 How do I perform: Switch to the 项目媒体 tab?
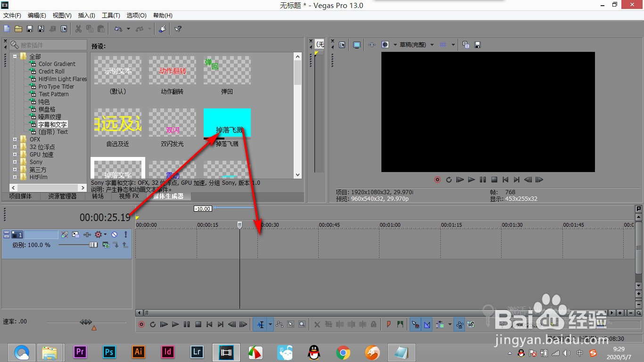click(20, 196)
